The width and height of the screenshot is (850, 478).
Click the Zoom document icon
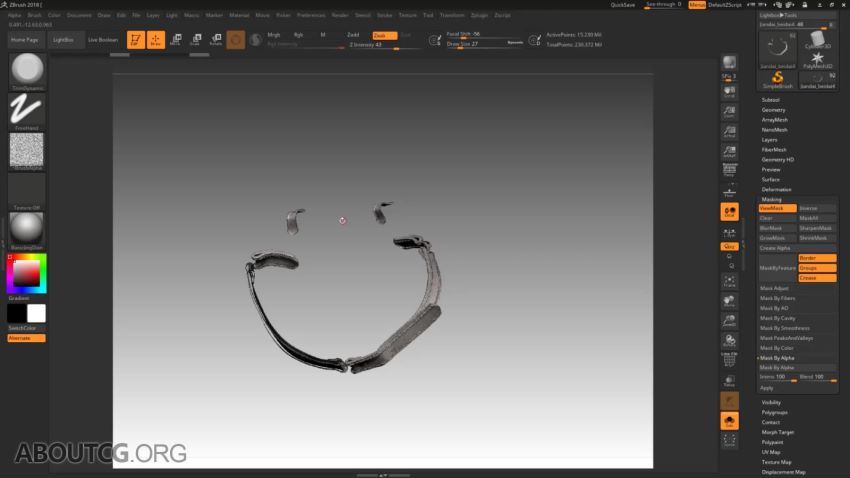(730, 112)
